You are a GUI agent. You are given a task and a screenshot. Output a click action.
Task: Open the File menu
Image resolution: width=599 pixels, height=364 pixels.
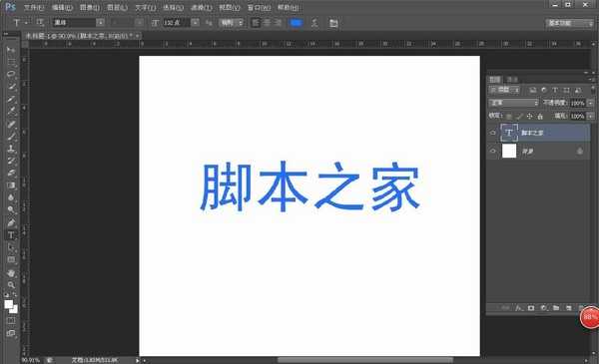point(34,7)
